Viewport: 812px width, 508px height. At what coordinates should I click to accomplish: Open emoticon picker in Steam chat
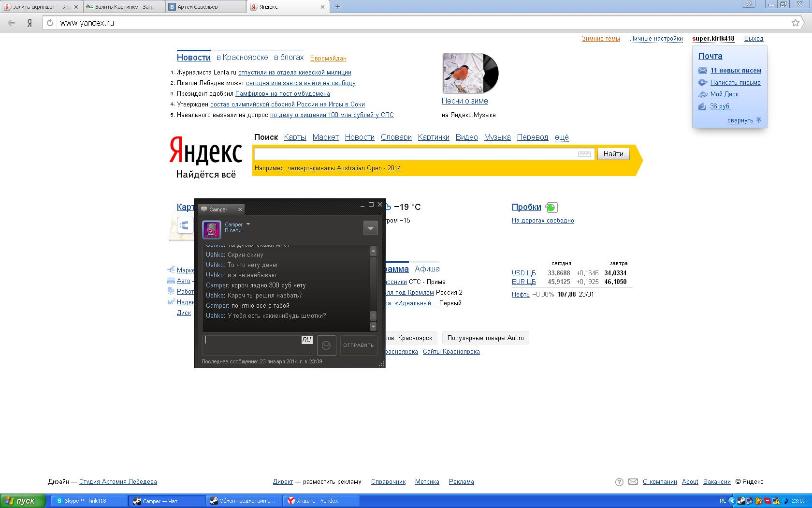[x=326, y=345]
